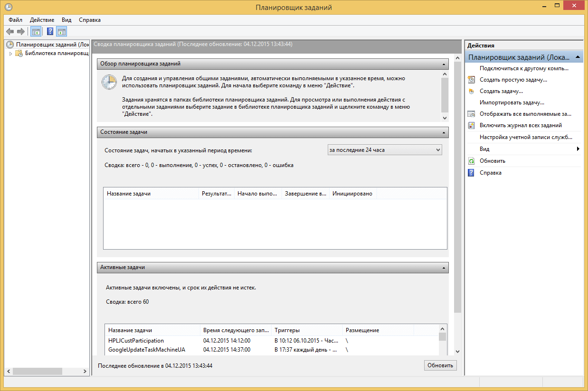Collapse the 'Активные задачи' section
Screen dimensions: 588x391
pyautogui.click(x=444, y=268)
